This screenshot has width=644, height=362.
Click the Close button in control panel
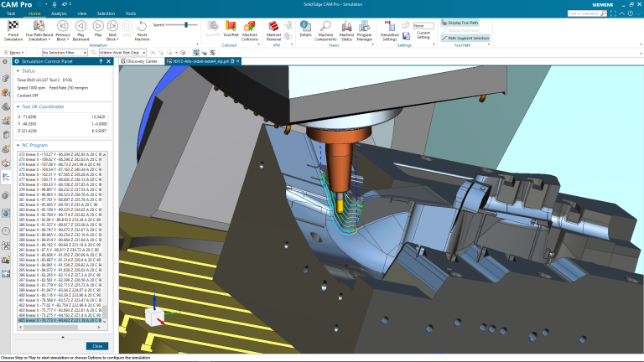97,346
